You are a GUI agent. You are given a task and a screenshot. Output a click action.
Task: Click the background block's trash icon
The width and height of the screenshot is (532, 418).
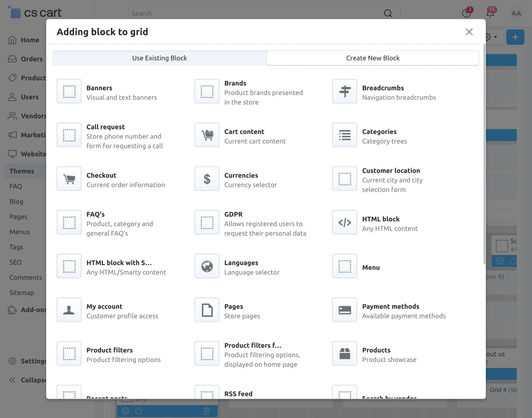coord(207,411)
